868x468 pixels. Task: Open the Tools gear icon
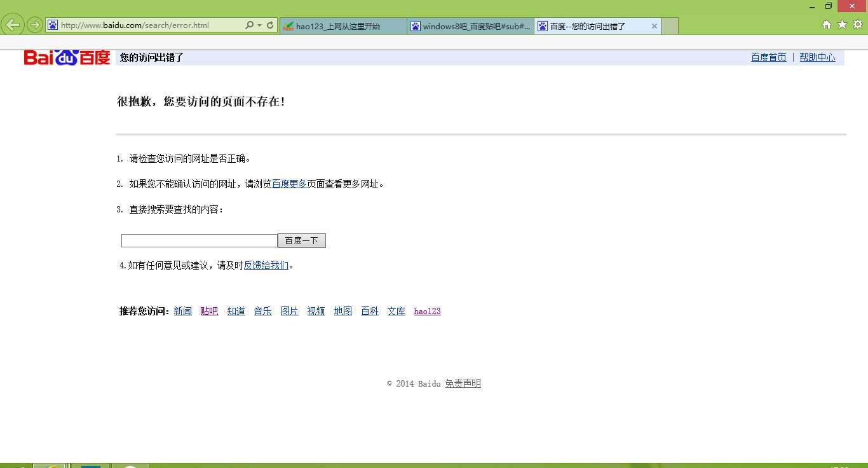coord(857,25)
